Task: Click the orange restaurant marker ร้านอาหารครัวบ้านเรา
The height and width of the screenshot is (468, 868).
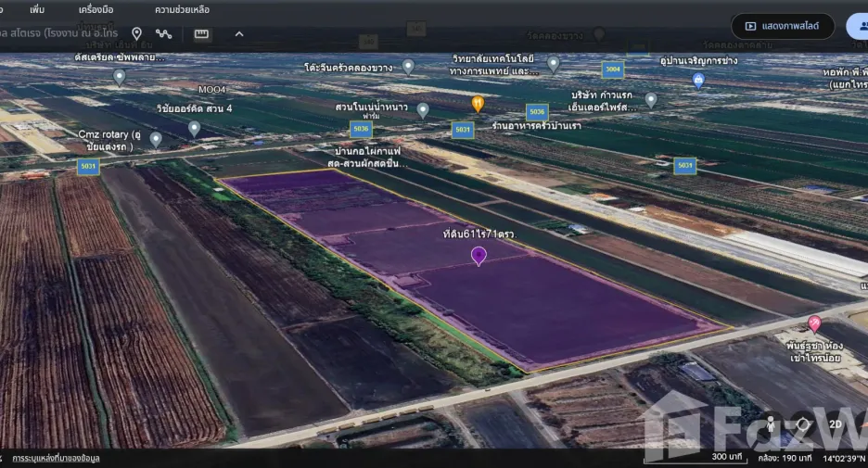Action: [x=478, y=104]
